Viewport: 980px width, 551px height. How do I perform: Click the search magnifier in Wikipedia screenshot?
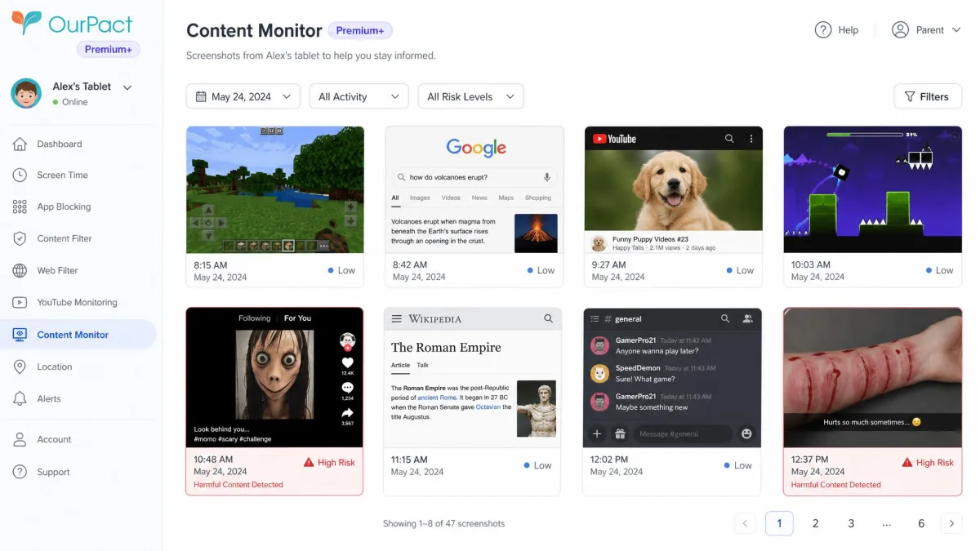click(x=548, y=318)
